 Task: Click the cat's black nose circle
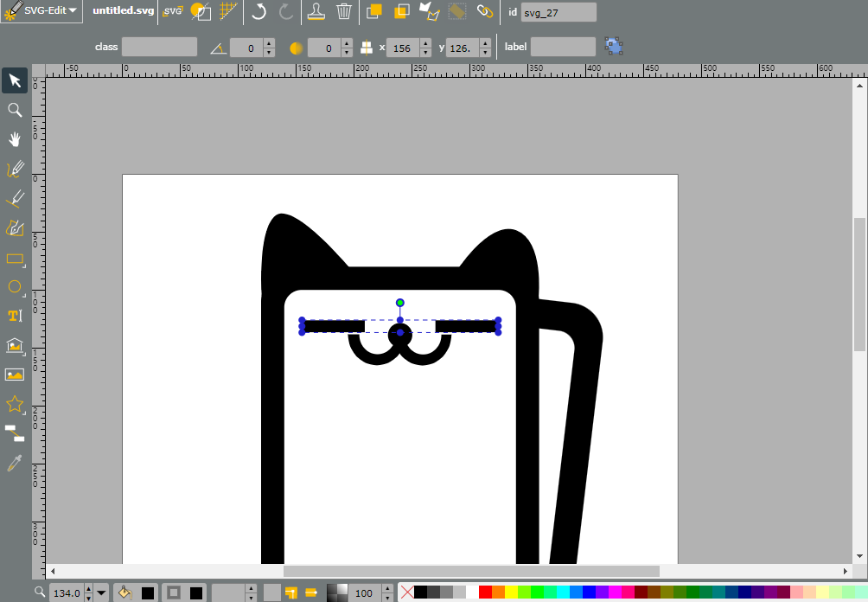[x=400, y=334]
